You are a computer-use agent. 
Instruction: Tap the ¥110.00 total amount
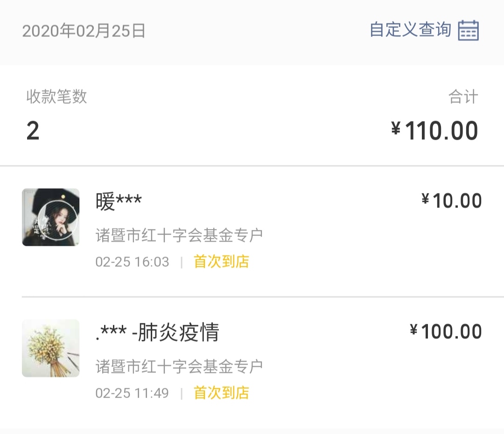(x=441, y=131)
